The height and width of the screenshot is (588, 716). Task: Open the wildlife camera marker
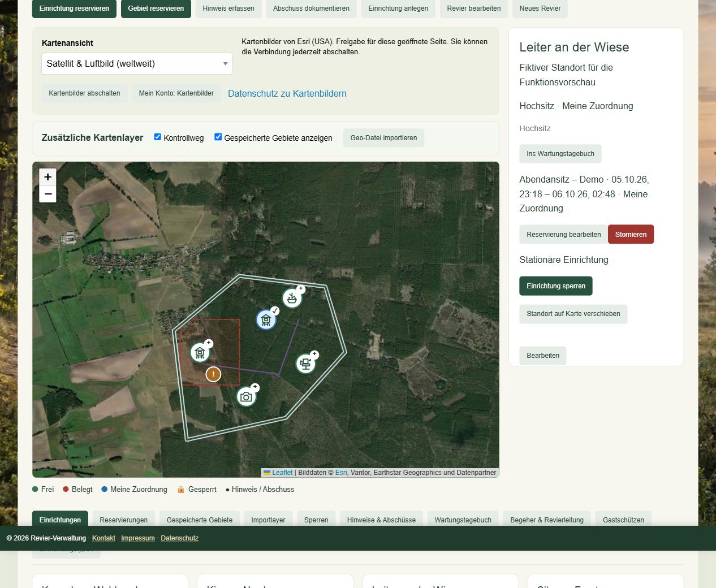[246, 397]
